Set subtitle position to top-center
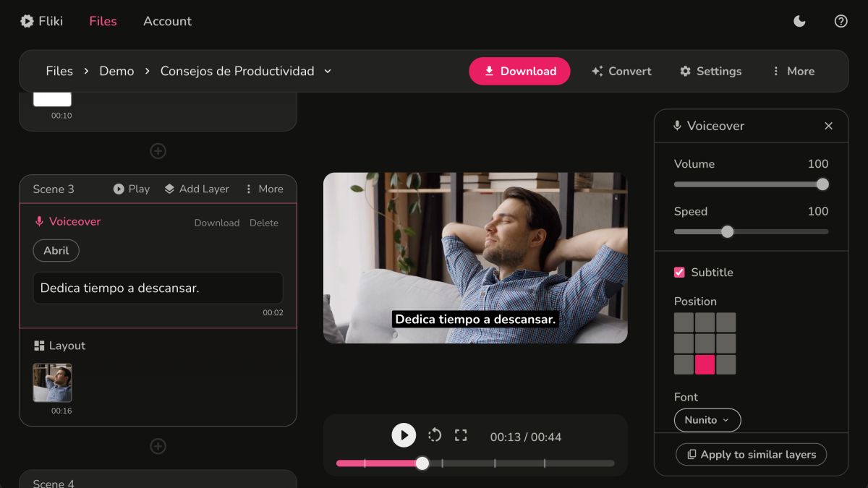The image size is (868, 488). 705,322
